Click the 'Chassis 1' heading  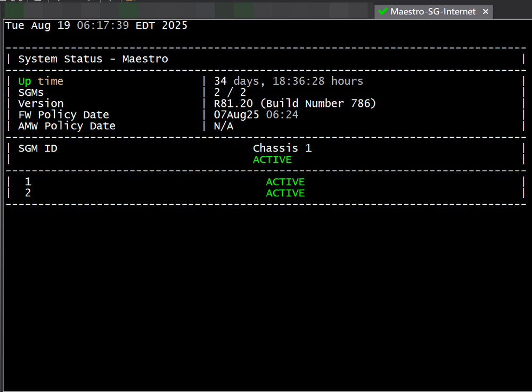click(x=282, y=148)
